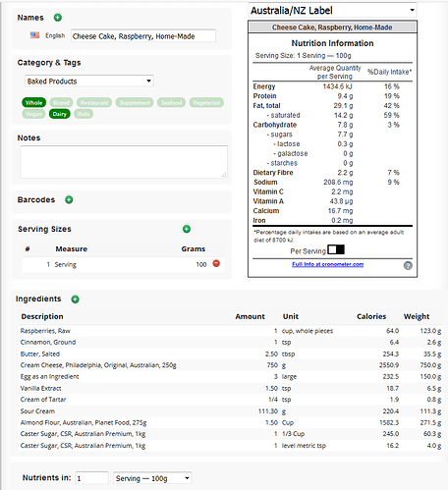Screen dimensions: 448x490
Task: Click the English language flag icon
Action: (x=34, y=35)
